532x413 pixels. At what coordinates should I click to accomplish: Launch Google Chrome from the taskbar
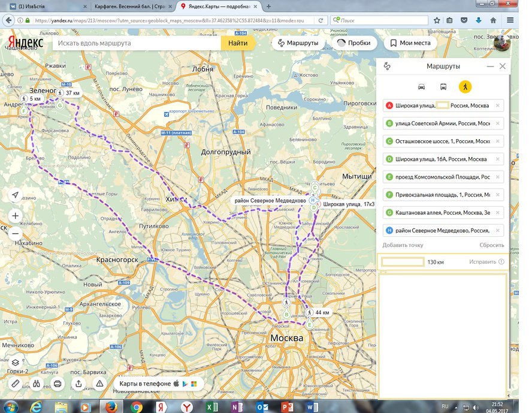coord(137,406)
